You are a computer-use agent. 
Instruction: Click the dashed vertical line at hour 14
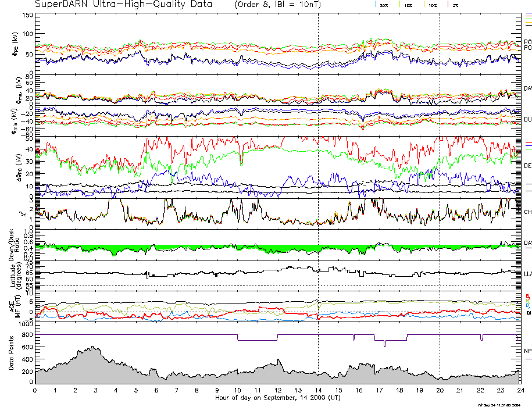[x=319, y=174]
